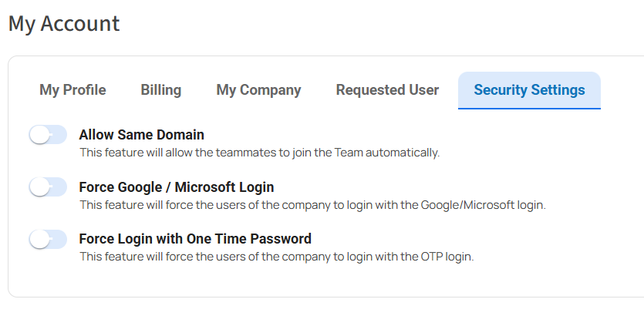644x316 pixels.
Task: Click white knob of Google / Microsoft Login switch
Action: (x=40, y=187)
